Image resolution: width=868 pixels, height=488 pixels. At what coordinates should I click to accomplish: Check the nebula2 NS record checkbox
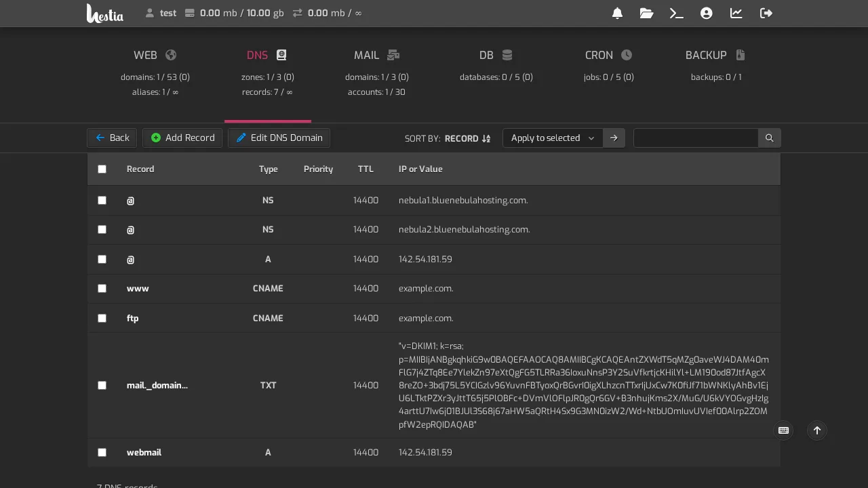102,229
